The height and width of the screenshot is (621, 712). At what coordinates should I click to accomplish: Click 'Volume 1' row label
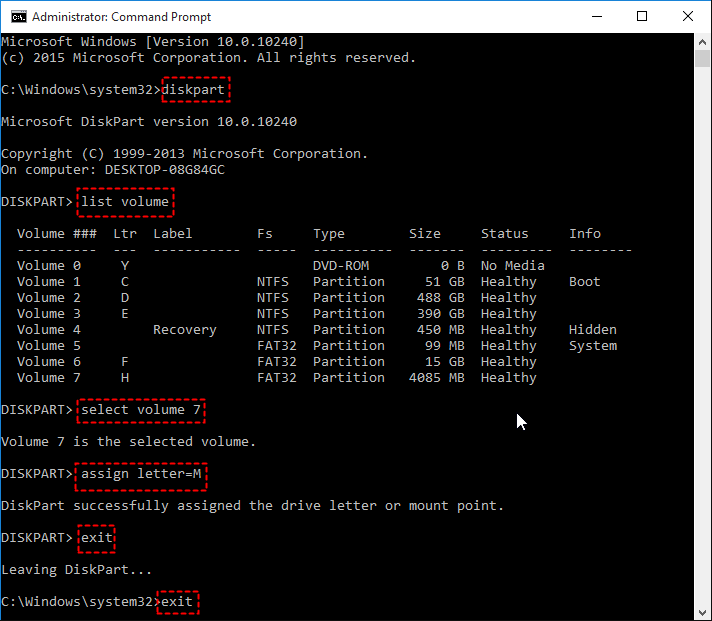[49, 281]
